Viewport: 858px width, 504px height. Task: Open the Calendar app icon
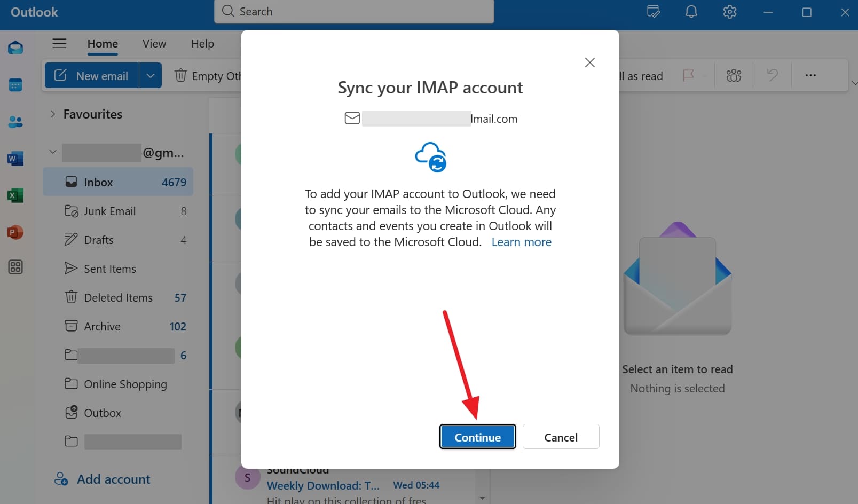(15, 85)
